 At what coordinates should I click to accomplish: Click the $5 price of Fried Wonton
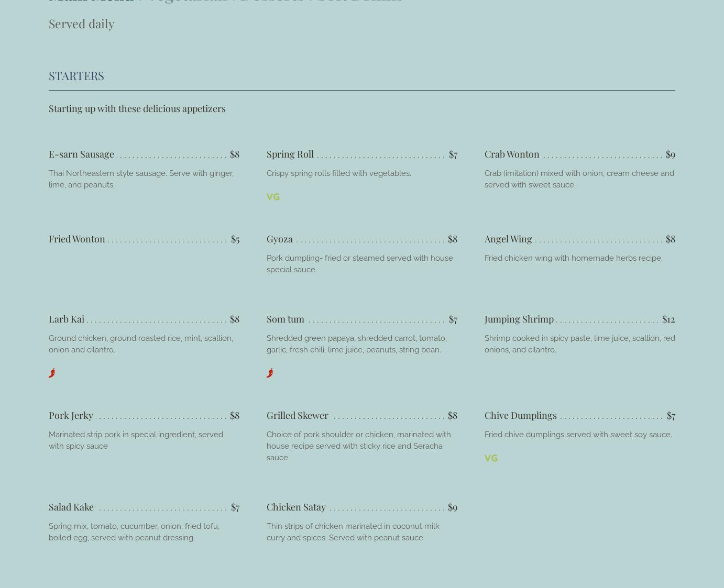pyautogui.click(x=235, y=239)
